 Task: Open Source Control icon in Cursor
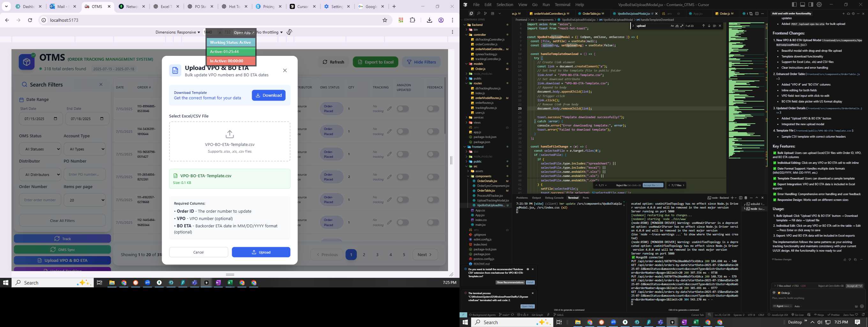485,13
